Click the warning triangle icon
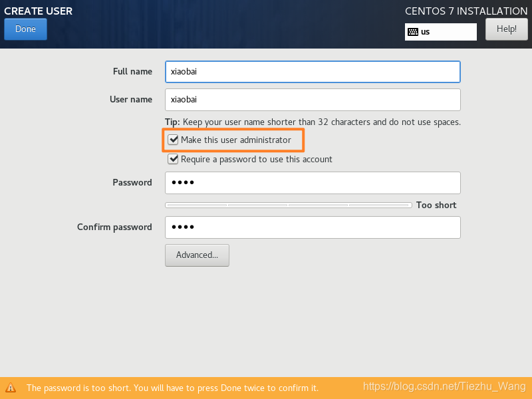The height and width of the screenshot is (399, 532). (11, 388)
